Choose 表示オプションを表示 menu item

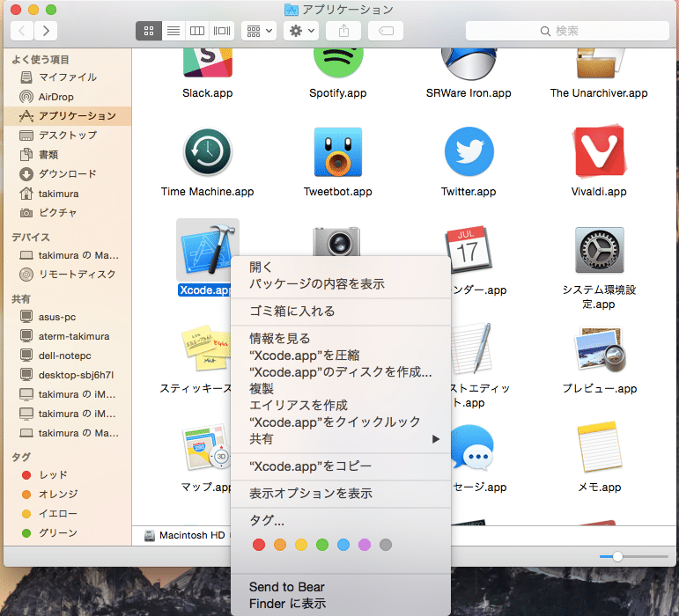341,494
